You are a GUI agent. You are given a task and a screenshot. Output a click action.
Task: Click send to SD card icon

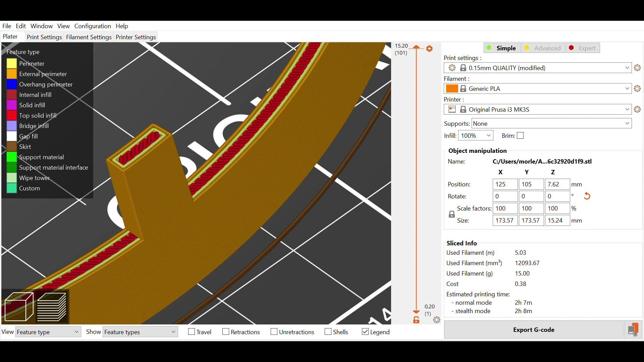click(x=633, y=330)
